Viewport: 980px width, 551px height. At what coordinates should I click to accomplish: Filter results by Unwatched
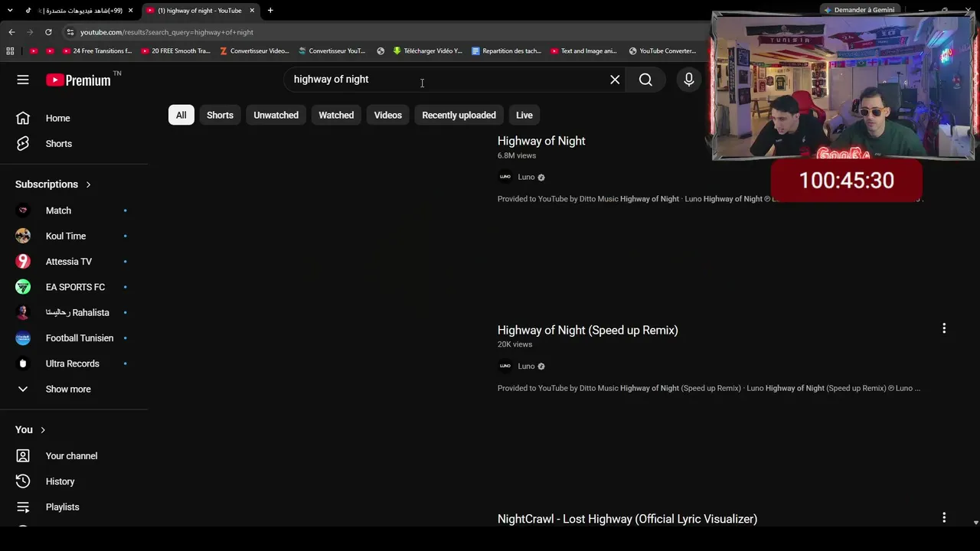point(276,115)
